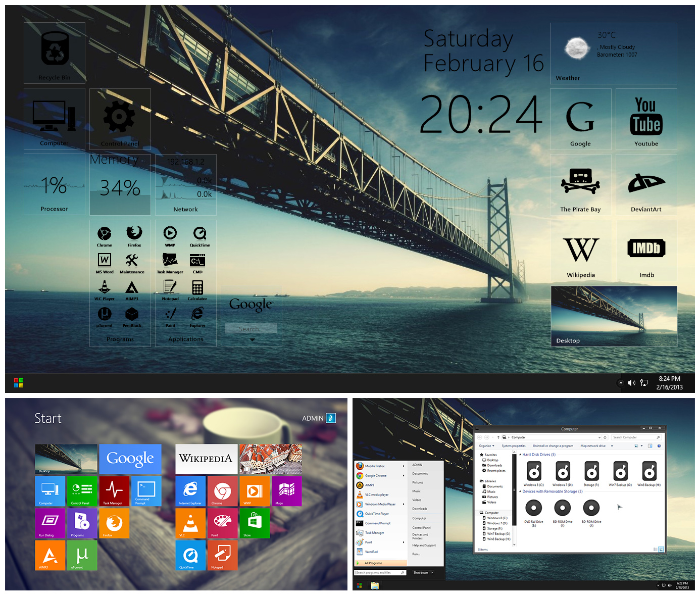Viewport: 700px width, 596px height.
Task: Open the Google 'G' launcher tile
Action: [x=581, y=119]
